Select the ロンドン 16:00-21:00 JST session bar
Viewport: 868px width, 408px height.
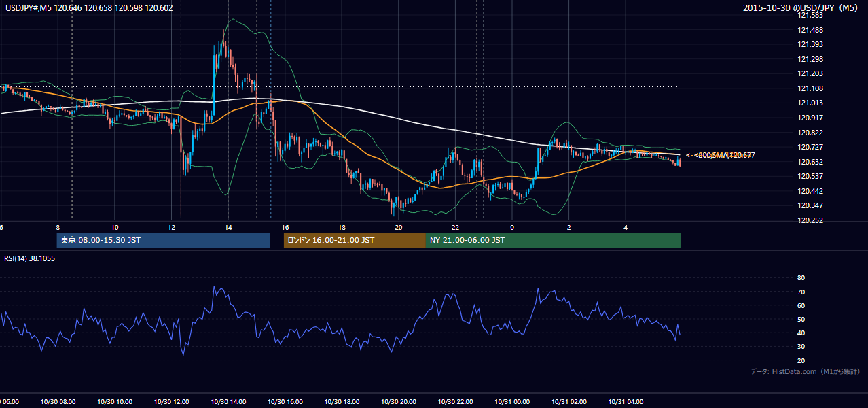[x=355, y=240]
